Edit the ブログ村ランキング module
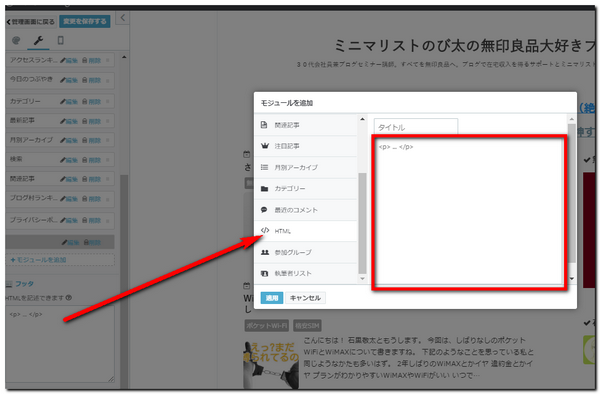The image size is (600, 394). [x=69, y=199]
